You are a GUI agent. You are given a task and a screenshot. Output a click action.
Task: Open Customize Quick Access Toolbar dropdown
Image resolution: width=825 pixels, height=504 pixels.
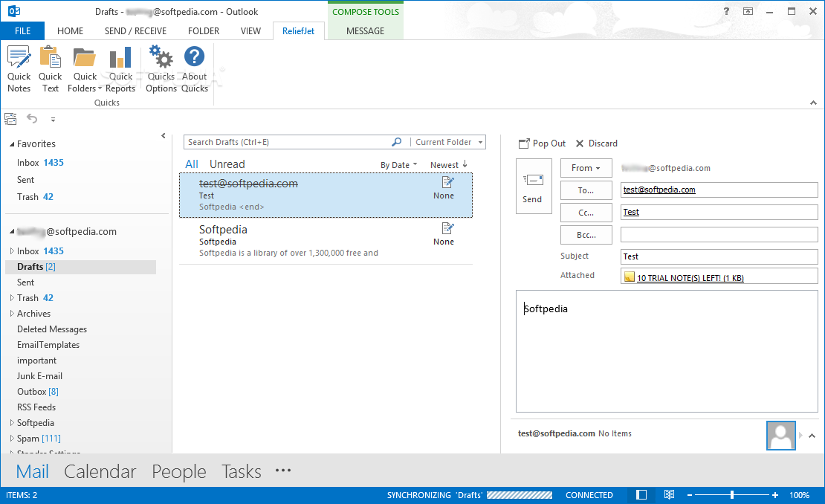point(53,120)
